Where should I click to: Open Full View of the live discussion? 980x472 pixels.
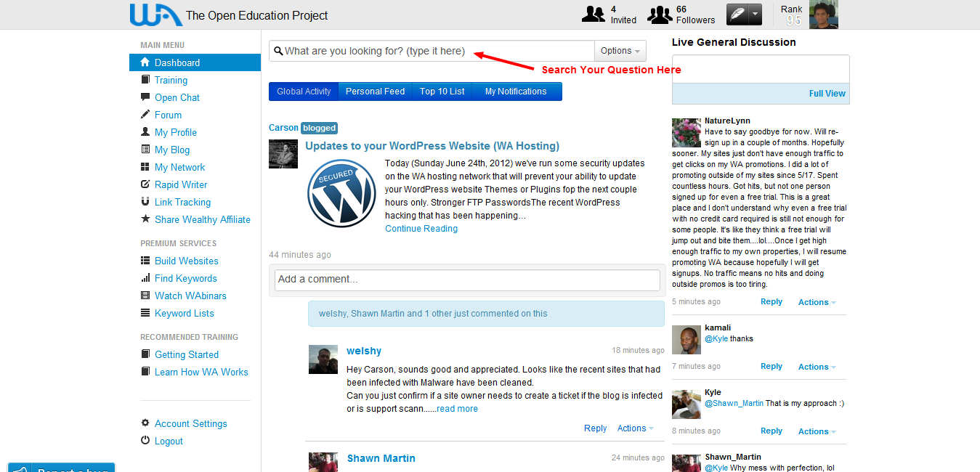pos(827,94)
